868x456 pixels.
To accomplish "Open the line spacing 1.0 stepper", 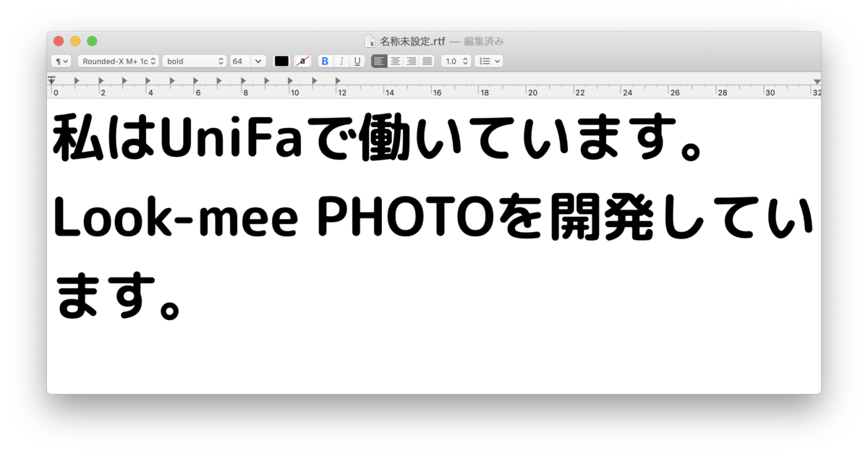I will pyautogui.click(x=455, y=61).
